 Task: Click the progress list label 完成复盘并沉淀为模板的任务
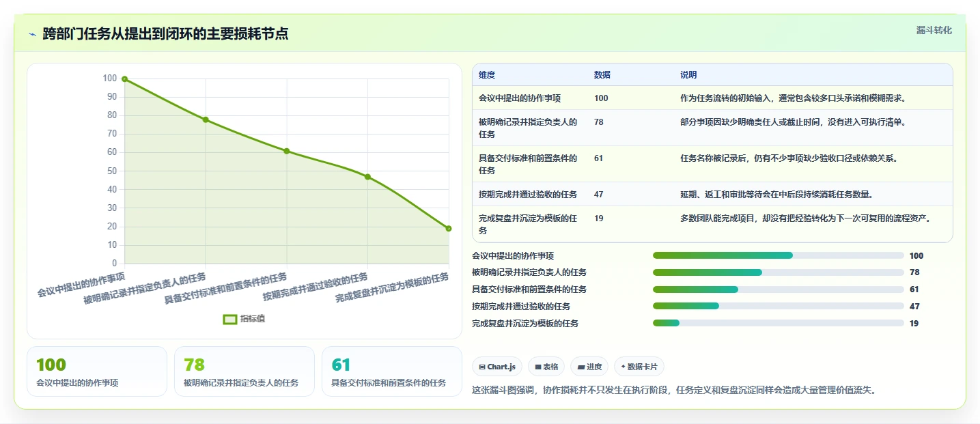525,324
